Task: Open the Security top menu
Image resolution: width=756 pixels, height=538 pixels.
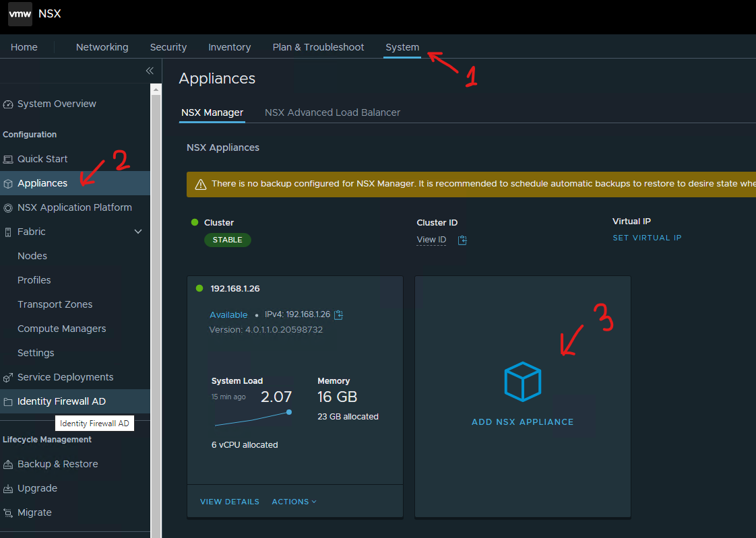Action: (168, 47)
